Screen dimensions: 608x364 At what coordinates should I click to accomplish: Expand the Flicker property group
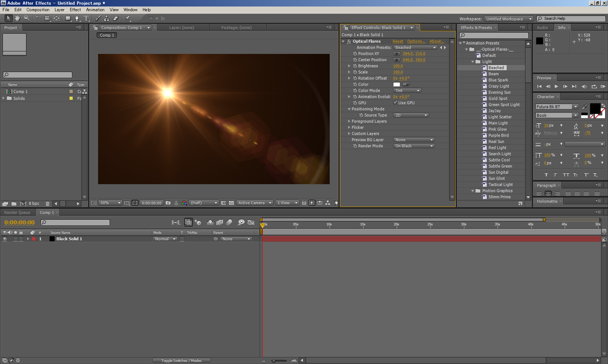click(x=349, y=127)
